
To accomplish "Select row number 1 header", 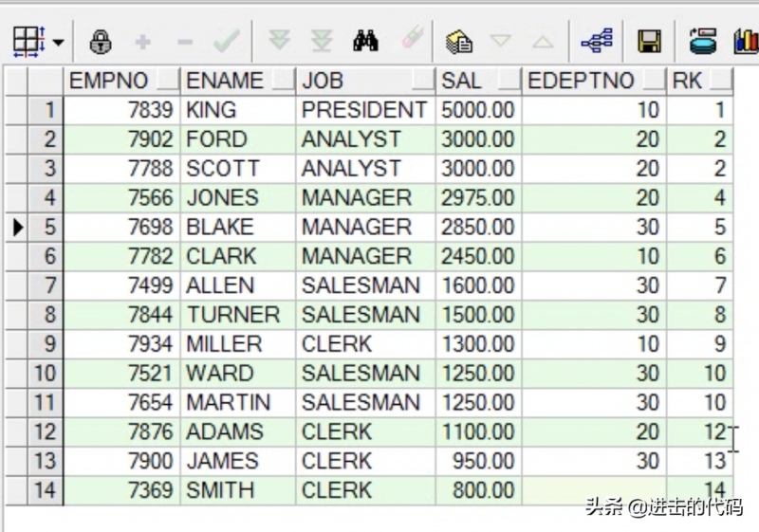I will tap(46, 110).
